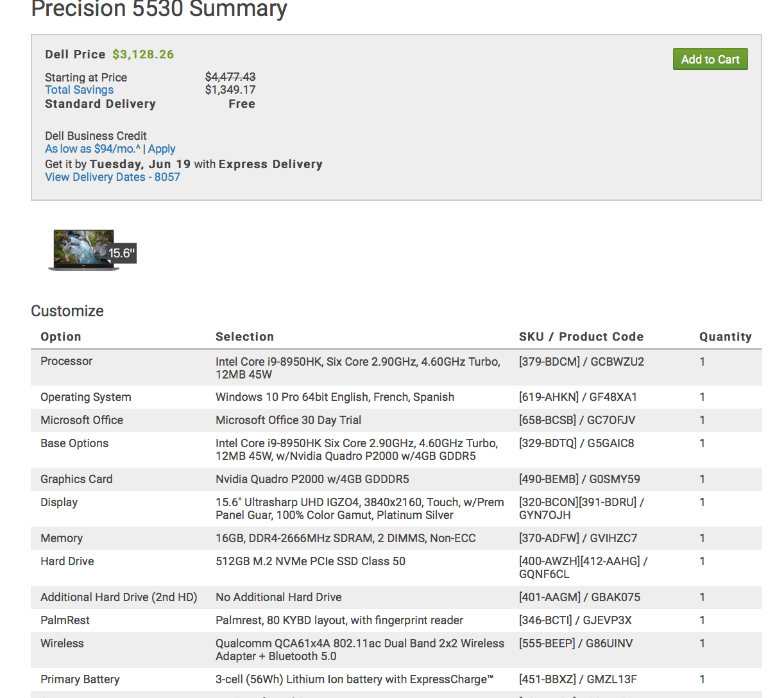The image size is (784, 698).
Task: Click No Additional Hard Drive selection text
Action: point(278,597)
